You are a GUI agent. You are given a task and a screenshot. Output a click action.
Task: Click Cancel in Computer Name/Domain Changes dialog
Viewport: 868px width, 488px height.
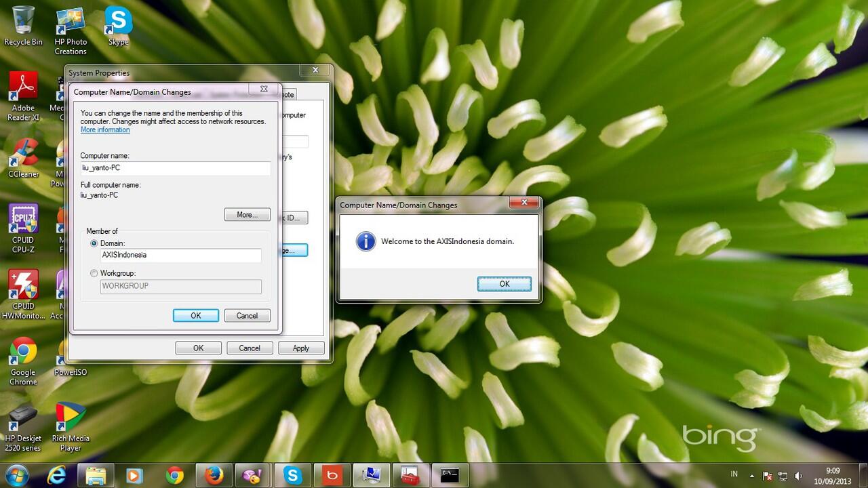coord(247,316)
